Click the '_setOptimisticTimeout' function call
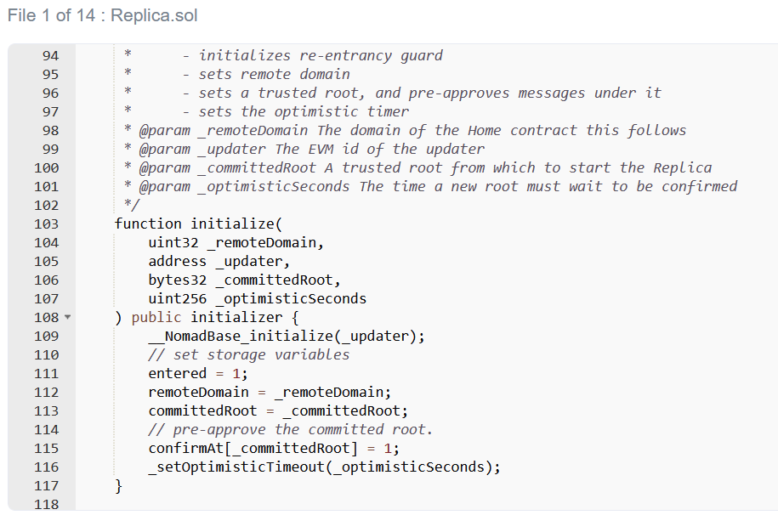This screenshot has height=532, width=778. [x=236, y=467]
